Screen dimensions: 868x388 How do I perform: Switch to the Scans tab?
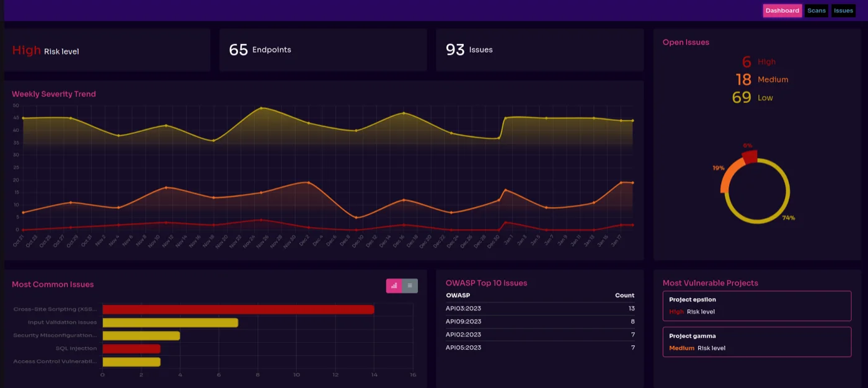coord(816,10)
